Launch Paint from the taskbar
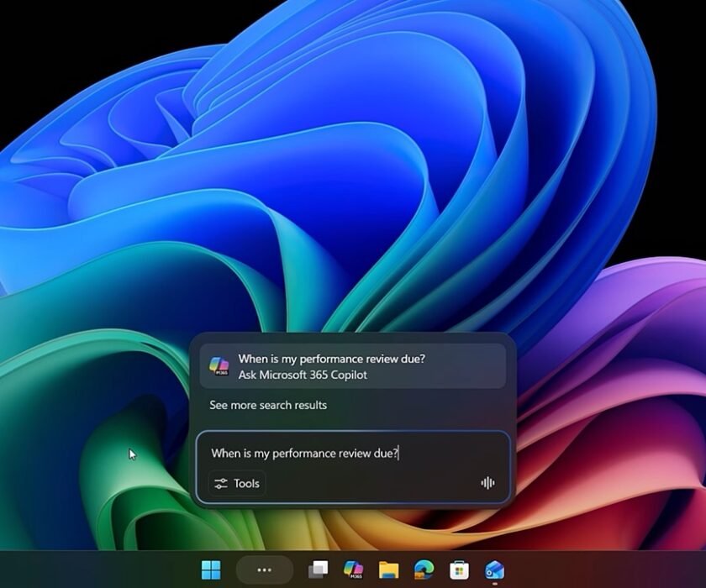Image resolution: width=706 pixels, height=588 pixels. [494, 570]
